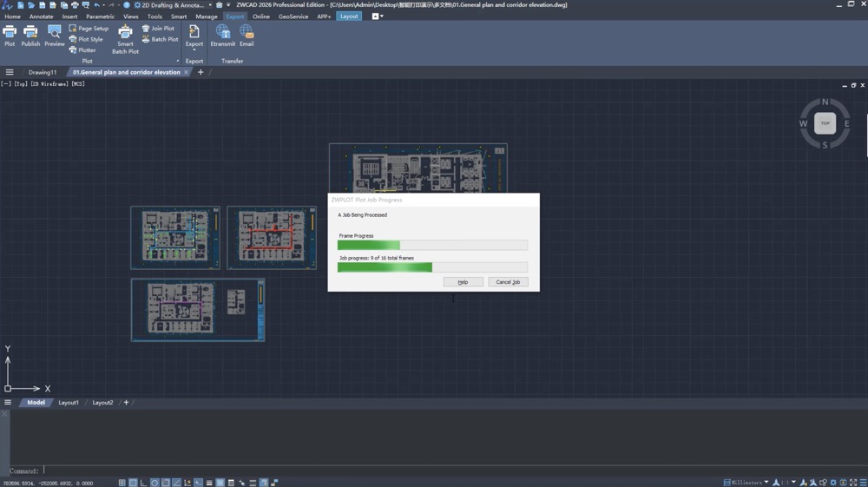
Task: Switch to the Annotate ribbon tab
Action: click(41, 16)
